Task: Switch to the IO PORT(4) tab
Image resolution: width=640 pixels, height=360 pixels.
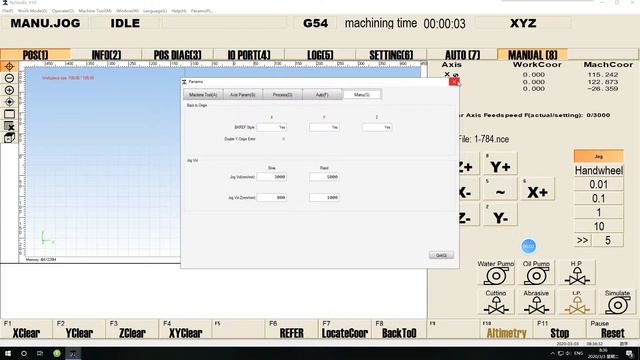Action: pos(249,54)
